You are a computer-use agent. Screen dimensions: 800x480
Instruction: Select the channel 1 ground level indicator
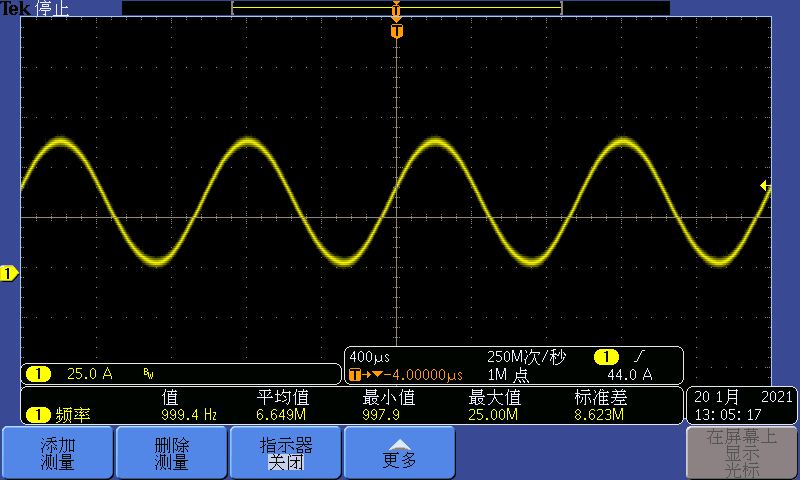(x=9, y=273)
